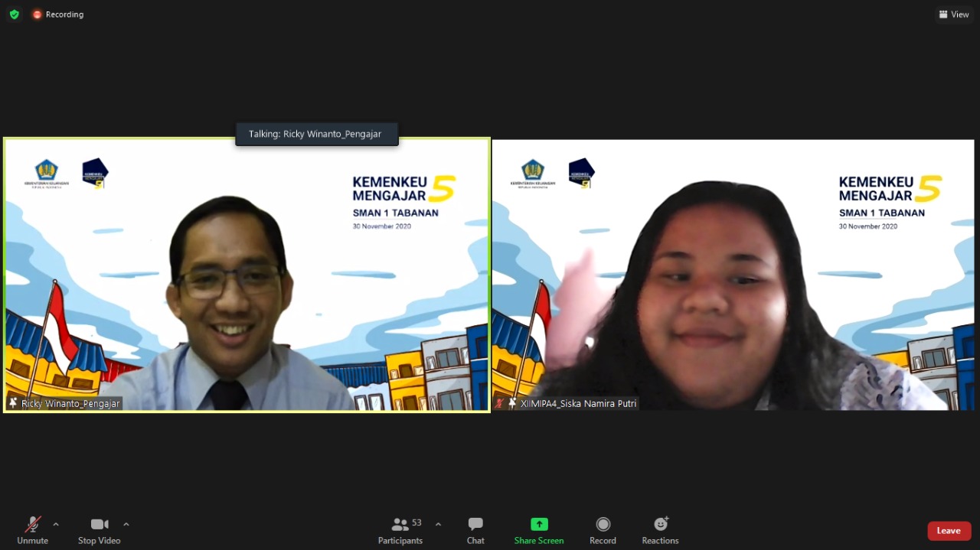This screenshot has height=550, width=980.
Task: Stop Video using the camera button
Action: coord(99,529)
